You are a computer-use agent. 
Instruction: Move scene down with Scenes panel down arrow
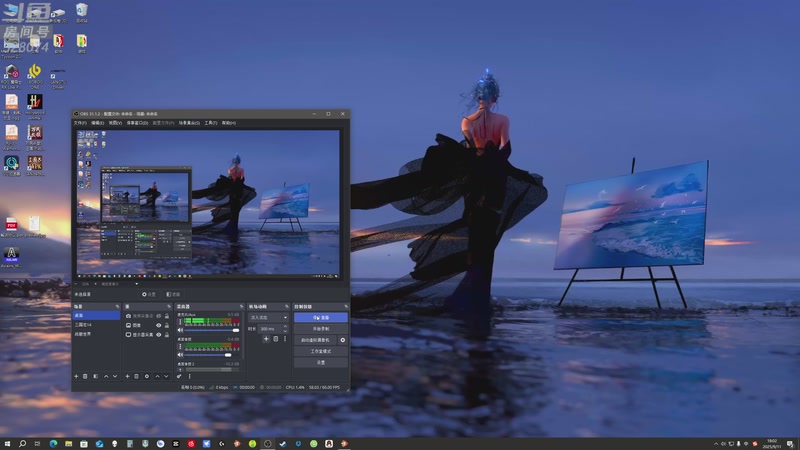pos(115,377)
